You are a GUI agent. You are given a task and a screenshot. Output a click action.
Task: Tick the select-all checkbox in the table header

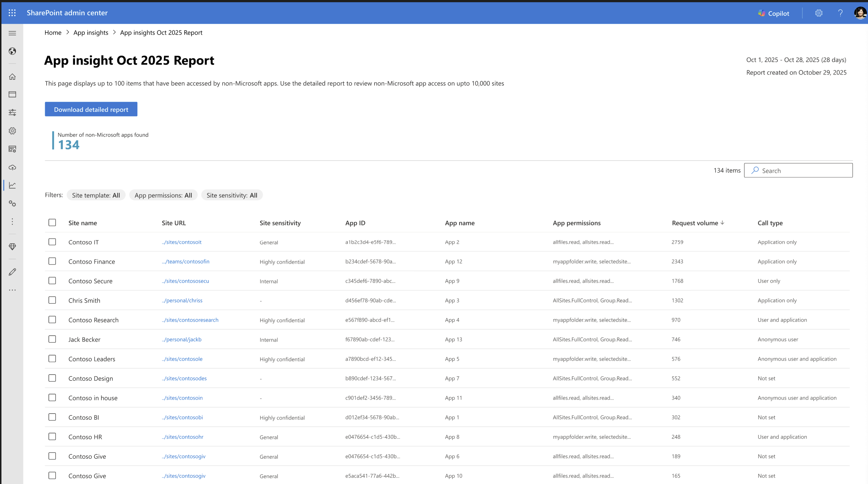tap(52, 222)
